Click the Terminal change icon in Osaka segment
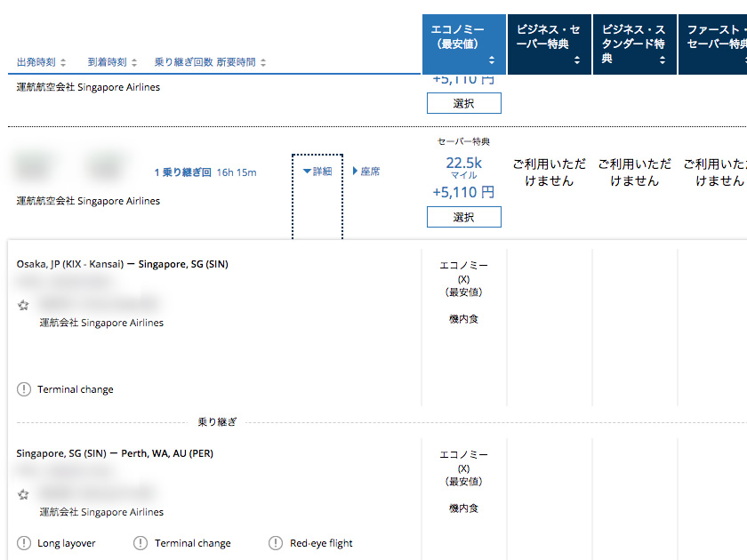 [x=23, y=389]
